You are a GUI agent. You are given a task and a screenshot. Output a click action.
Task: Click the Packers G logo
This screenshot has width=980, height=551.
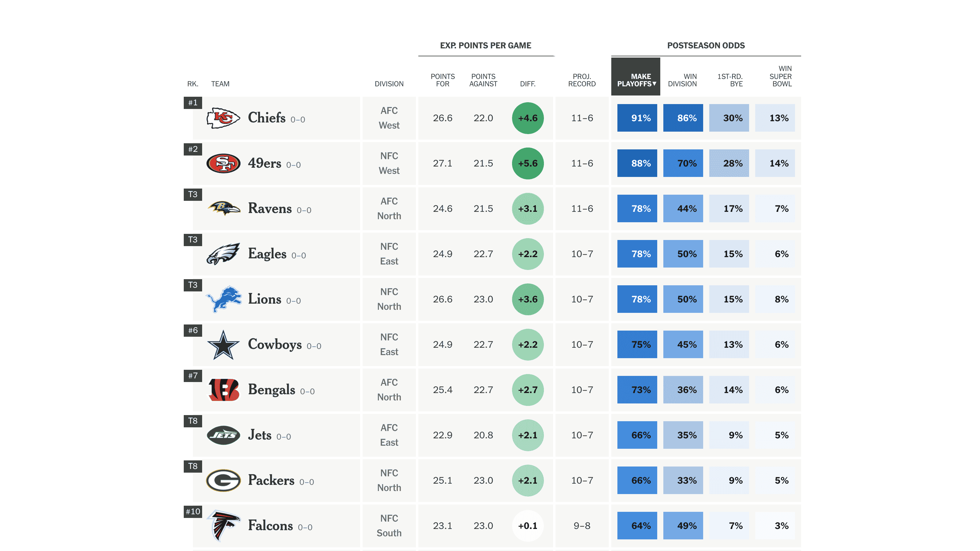(223, 480)
